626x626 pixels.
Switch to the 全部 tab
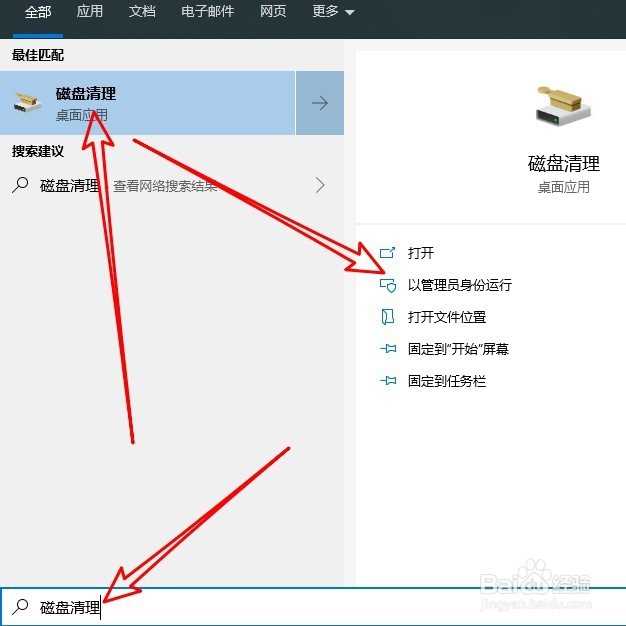click(38, 12)
